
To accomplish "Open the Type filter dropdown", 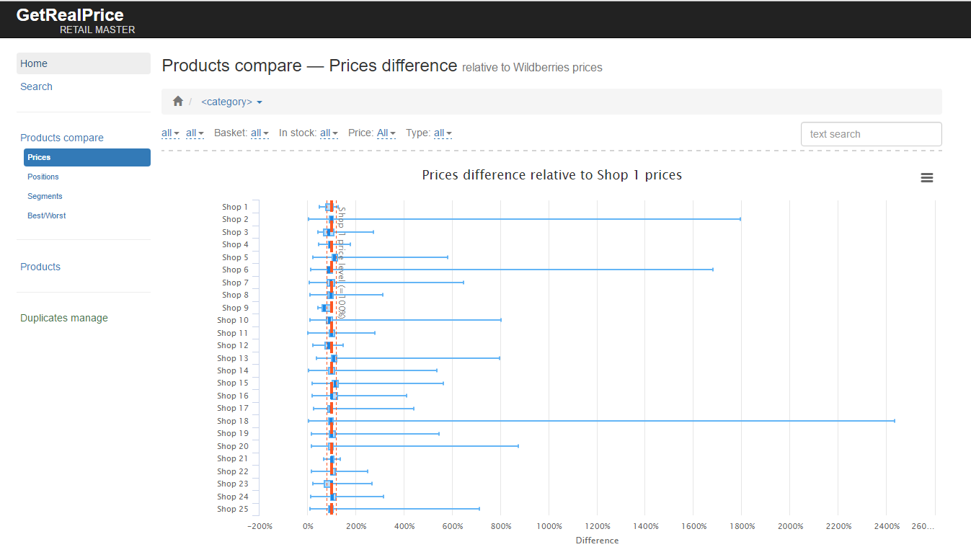I will pos(443,133).
